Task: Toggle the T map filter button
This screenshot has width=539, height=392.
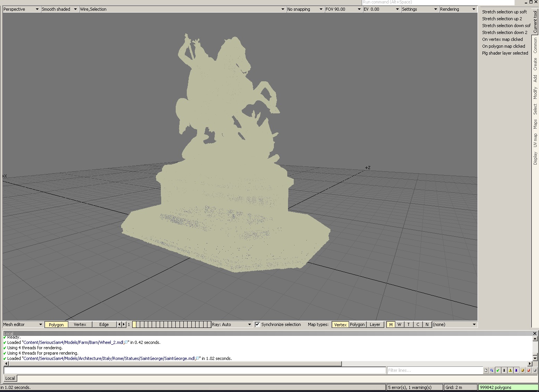Action: (x=409, y=324)
